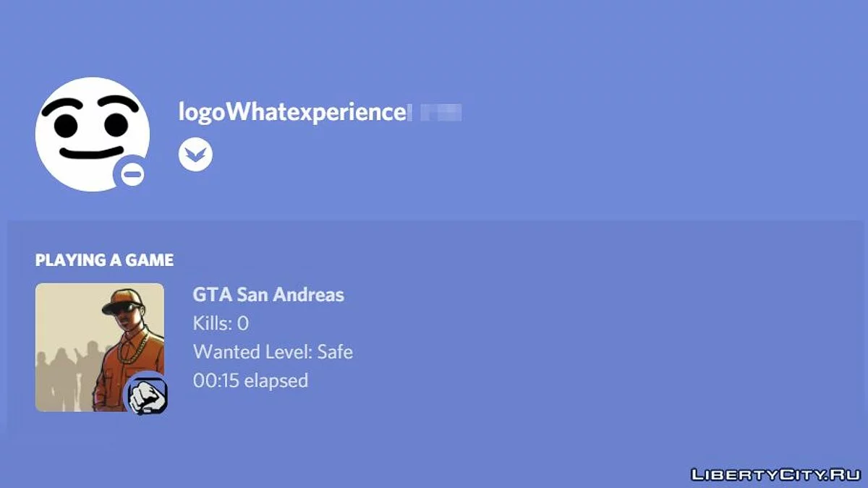
Task: Select the username logoWhatexperience
Action: 292,112
